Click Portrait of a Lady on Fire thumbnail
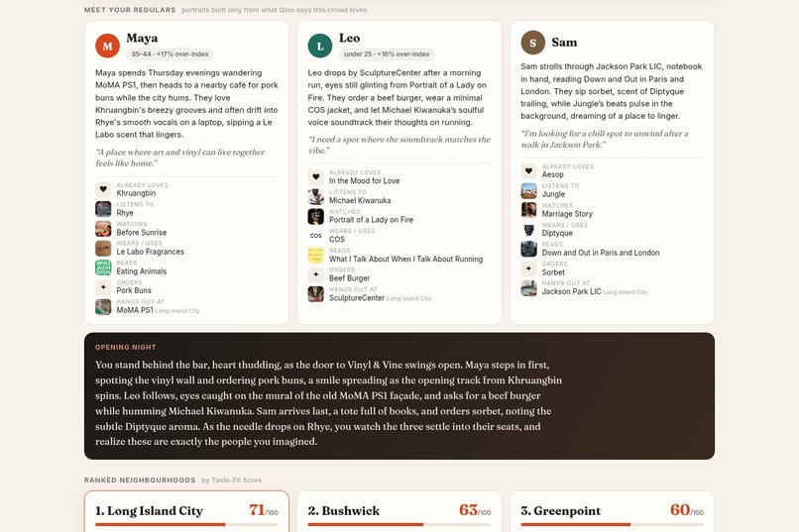 coord(316,216)
